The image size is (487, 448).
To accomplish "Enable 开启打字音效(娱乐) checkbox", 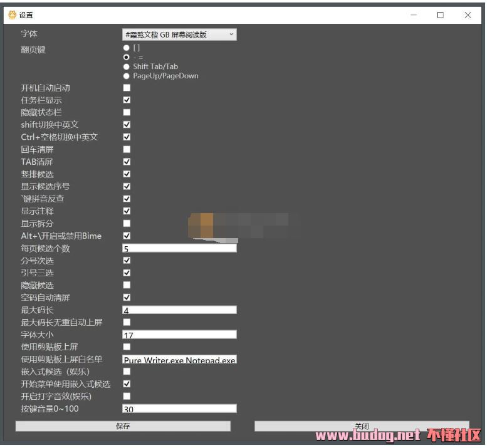I will [x=127, y=396].
